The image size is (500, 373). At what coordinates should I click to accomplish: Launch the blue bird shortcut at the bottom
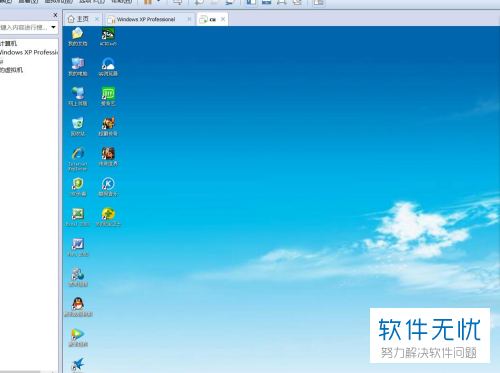click(x=78, y=364)
